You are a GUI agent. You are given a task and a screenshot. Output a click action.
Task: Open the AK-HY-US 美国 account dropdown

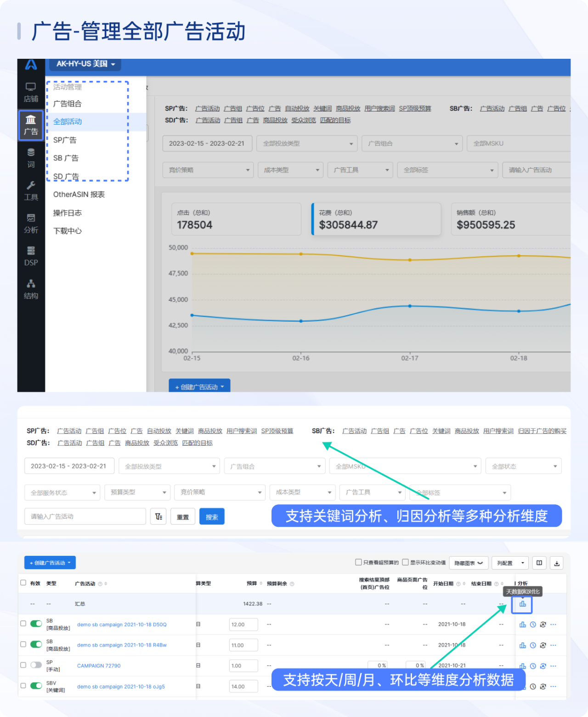tap(85, 64)
